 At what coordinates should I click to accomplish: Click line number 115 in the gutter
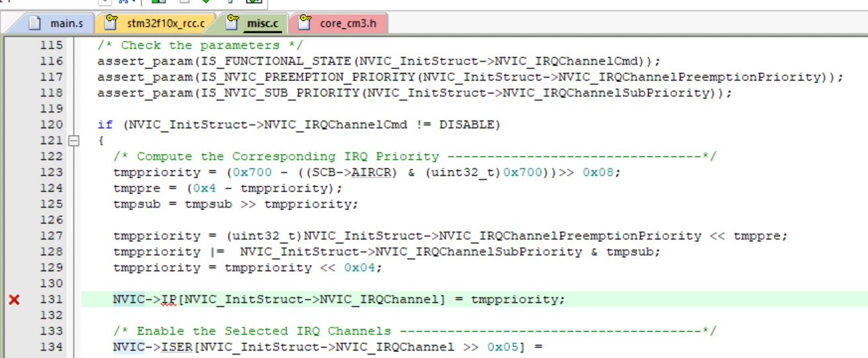(x=52, y=45)
